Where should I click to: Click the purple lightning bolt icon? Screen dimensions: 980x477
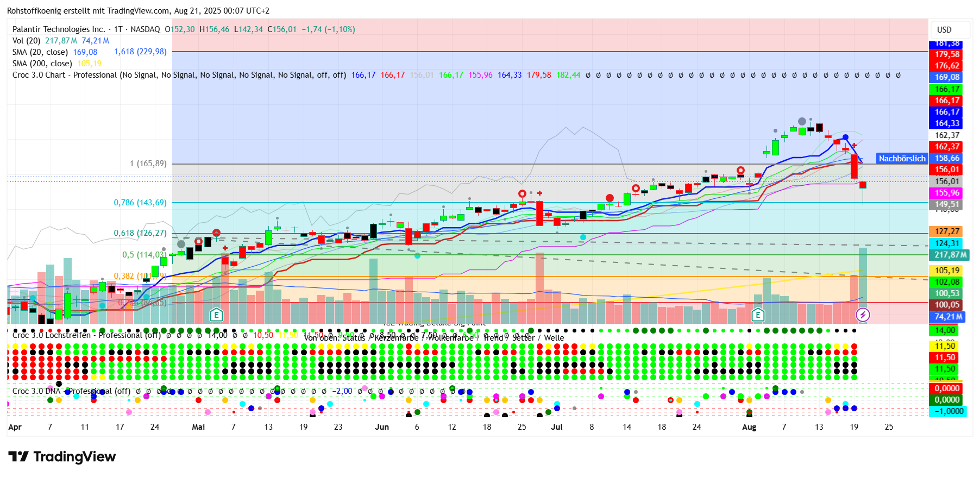[863, 315]
